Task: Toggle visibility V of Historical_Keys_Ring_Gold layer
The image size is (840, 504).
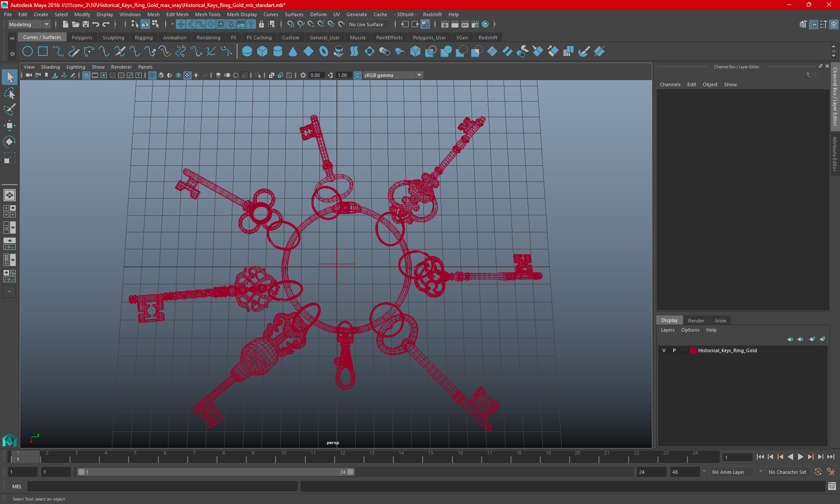Action: coord(664,350)
